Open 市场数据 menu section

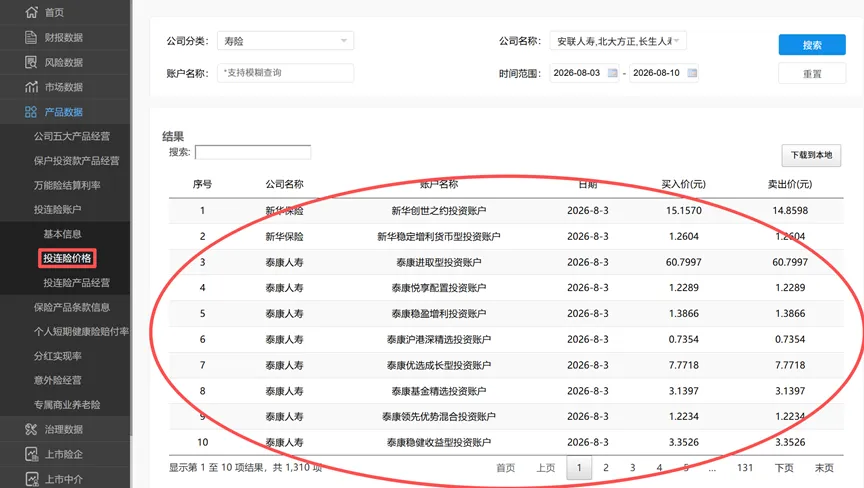pyautogui.click(x=63, y=86)
